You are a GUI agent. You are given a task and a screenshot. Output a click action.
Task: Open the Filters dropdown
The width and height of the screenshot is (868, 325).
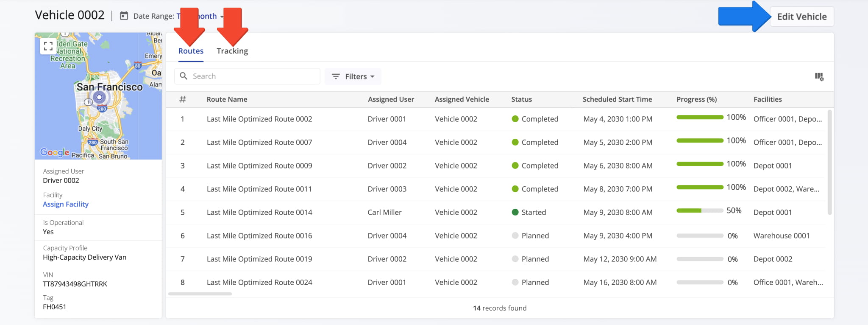[x=353, y=76]
